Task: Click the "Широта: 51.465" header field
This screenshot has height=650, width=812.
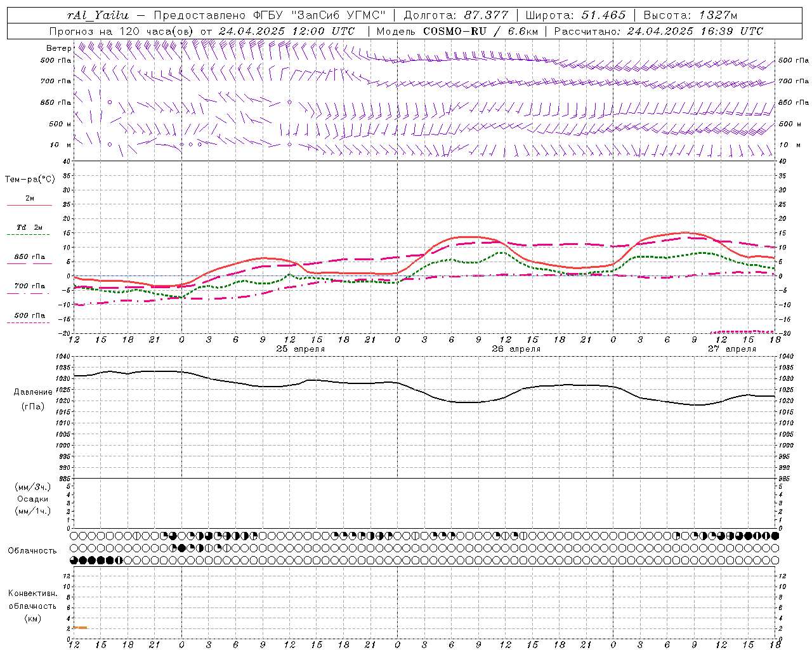Action: pos(575,15)
